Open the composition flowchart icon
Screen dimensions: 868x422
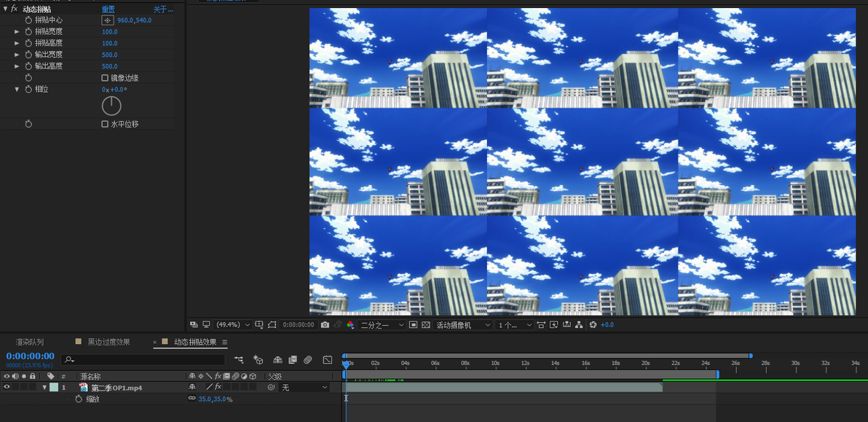point(579,324)
